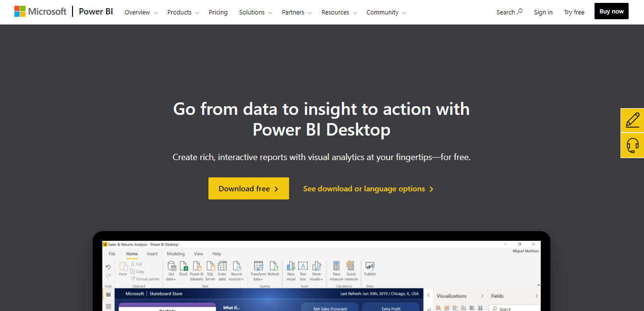This screenshot has height=311, width=644.
Task: Click the Buy now button
Action: [x=611, y=12]
